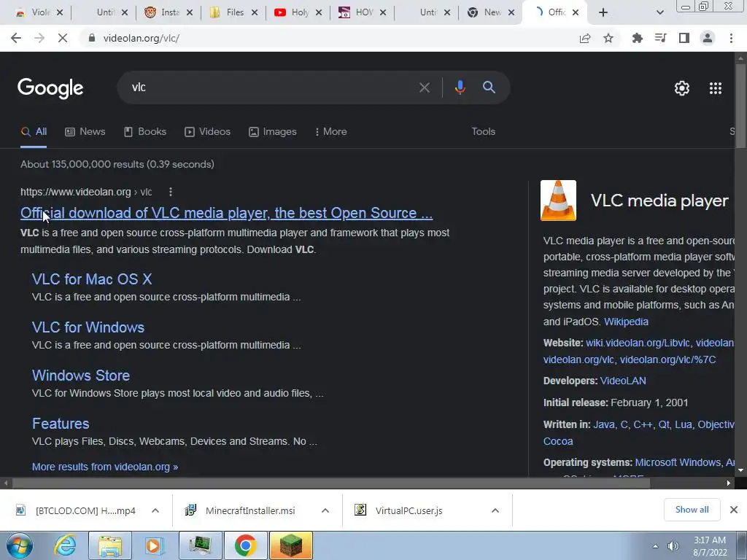Switch to the Books results tab
Image resolution: width=747 pixels, height=560 pixels.
coord(145,132)
